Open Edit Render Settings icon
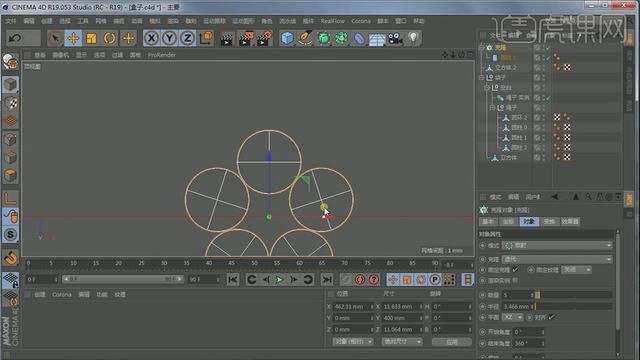The image size is (640, 360). pos(264,38)
